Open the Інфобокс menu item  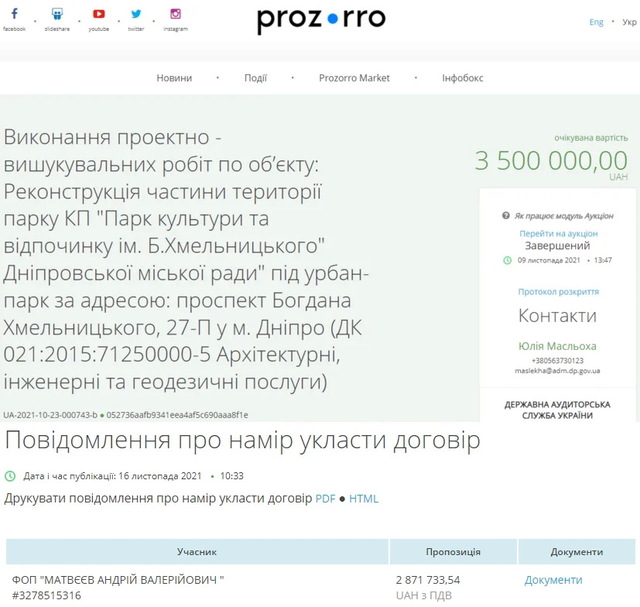[x=462, y=78]
